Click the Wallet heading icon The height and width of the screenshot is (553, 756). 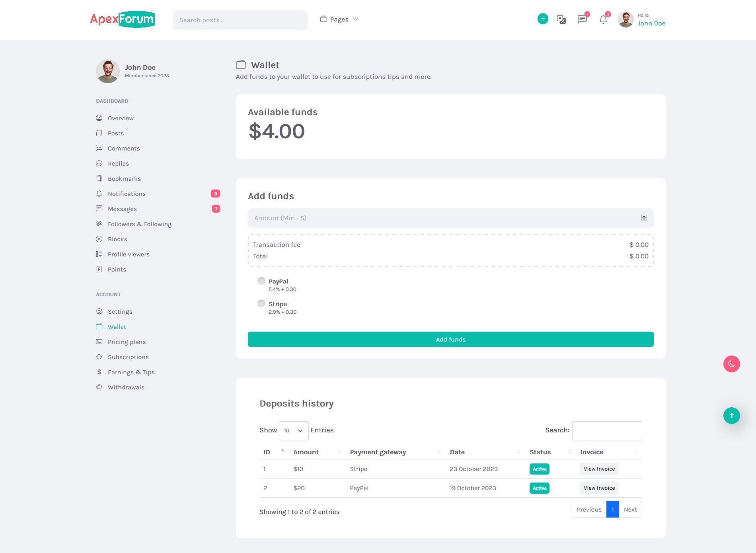(241, 64)
